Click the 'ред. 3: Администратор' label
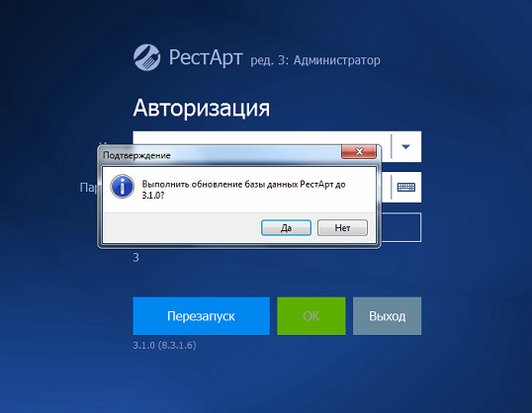Image resolution: width=532 pixels, height=413 pixels. click(315, 60)
